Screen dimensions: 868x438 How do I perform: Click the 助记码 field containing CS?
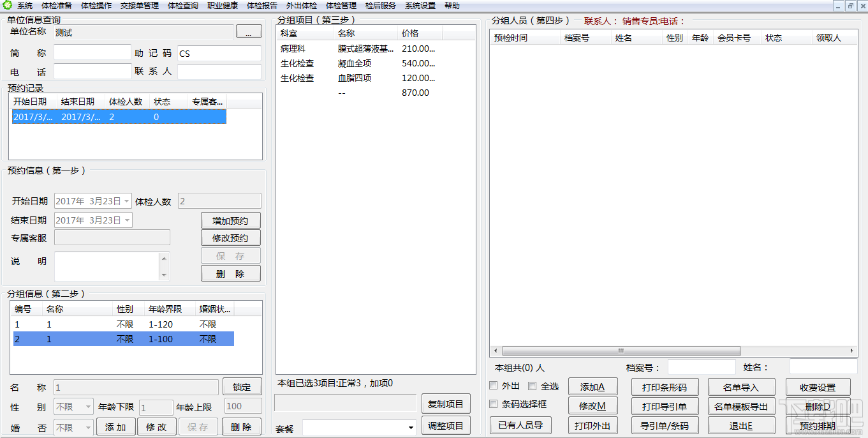219,53
